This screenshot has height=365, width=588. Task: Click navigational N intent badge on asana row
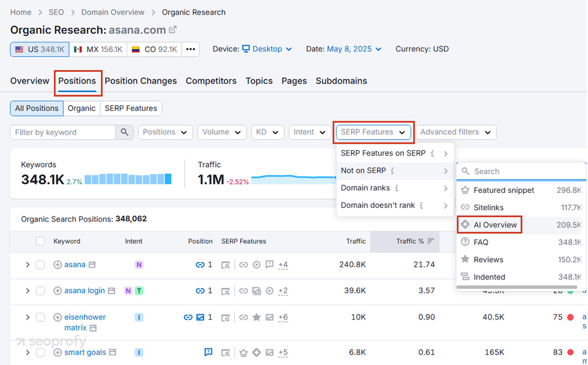click(x=139, y=265)
